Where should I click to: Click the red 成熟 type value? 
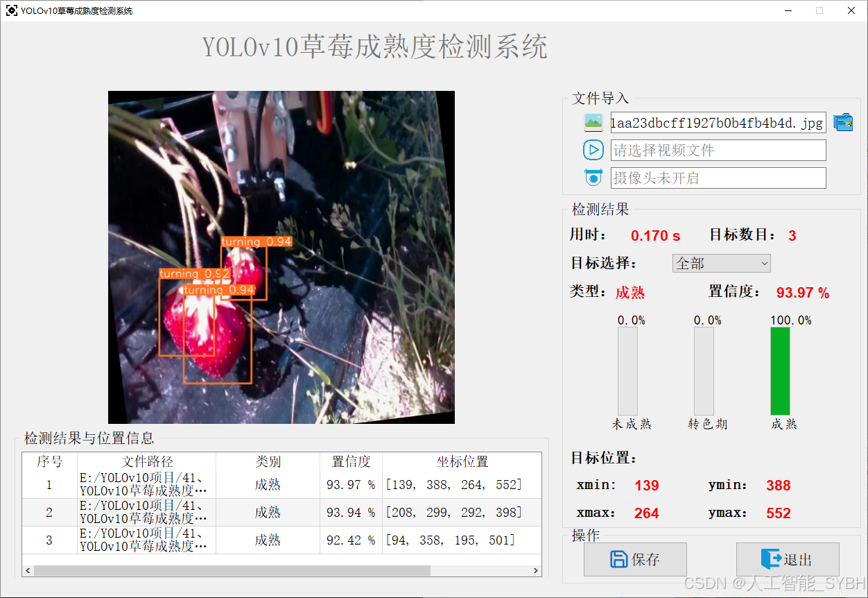[x=630, y=293]
